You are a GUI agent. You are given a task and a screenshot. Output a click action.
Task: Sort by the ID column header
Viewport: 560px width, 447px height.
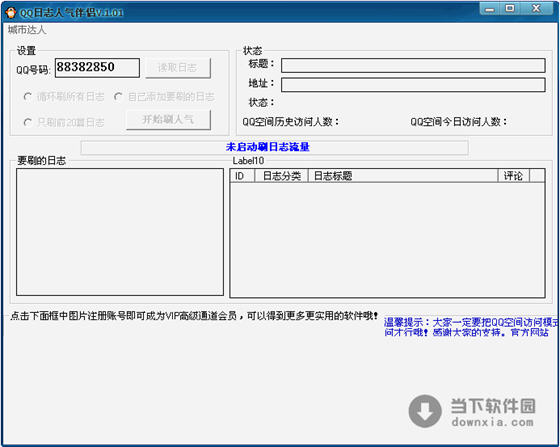pos(242,176)
